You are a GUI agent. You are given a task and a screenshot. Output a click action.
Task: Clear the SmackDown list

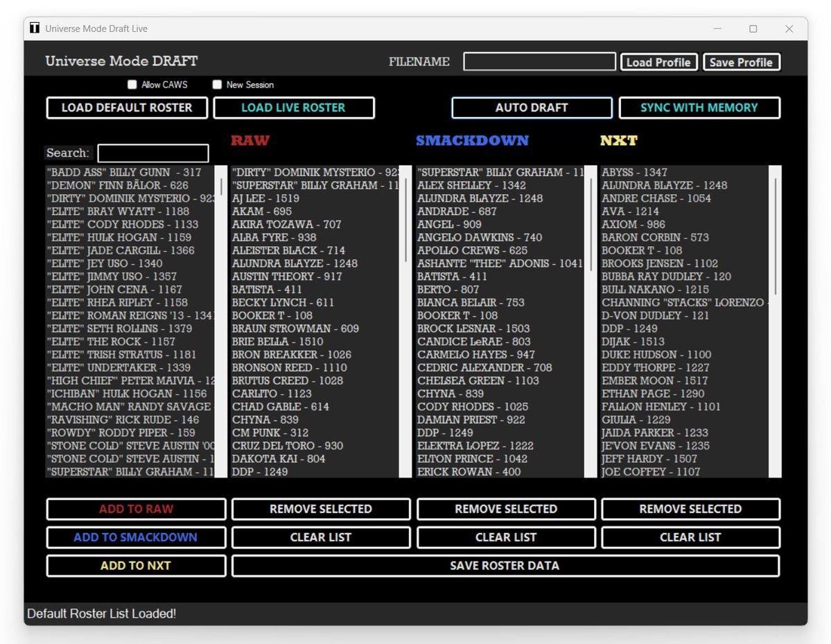(x=506, y=537)
